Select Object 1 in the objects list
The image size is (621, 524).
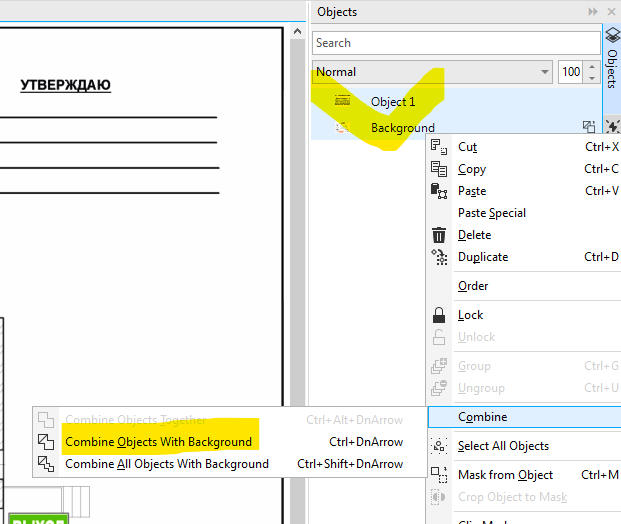click(456, 102)
